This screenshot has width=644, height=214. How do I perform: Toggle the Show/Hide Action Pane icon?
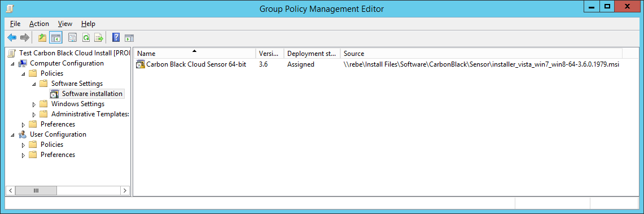(x=129, y=38)
